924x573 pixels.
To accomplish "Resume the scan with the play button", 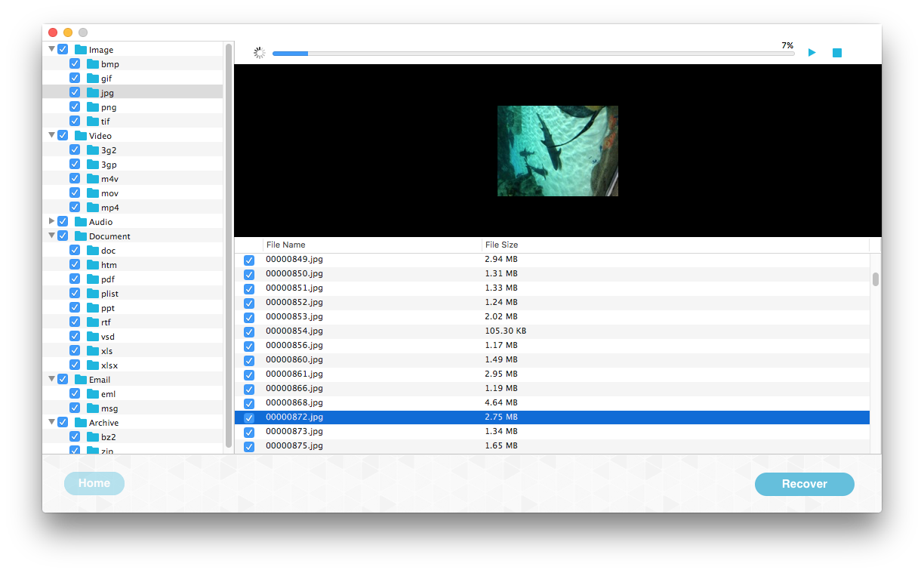I will 812,53.
